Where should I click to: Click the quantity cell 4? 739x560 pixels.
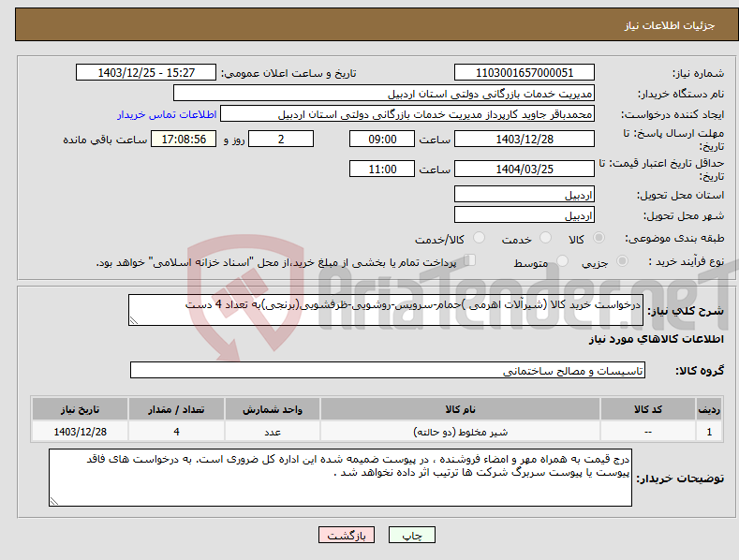[x=176, y=432]
